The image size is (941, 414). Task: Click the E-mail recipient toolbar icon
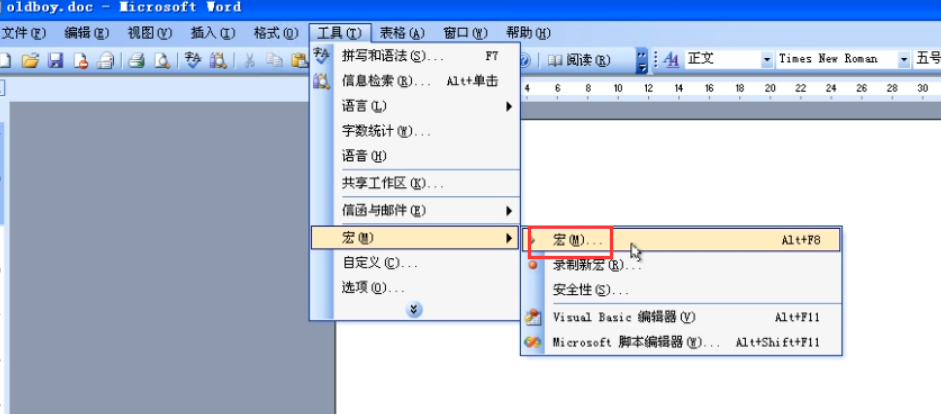point(106,60)
